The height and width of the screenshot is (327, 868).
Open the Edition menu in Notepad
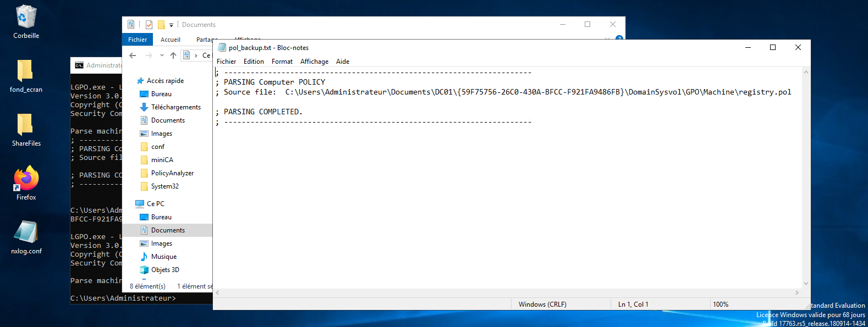pos(254,62)
